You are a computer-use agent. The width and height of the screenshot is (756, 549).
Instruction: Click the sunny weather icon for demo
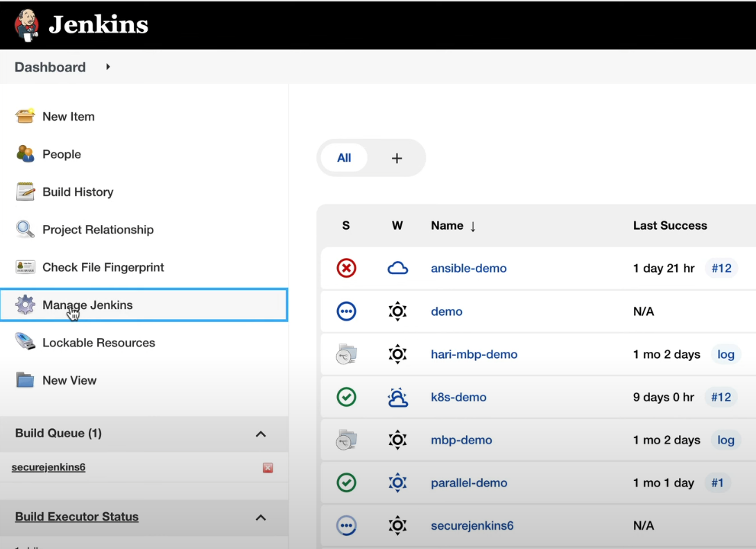tap(398, 311)
